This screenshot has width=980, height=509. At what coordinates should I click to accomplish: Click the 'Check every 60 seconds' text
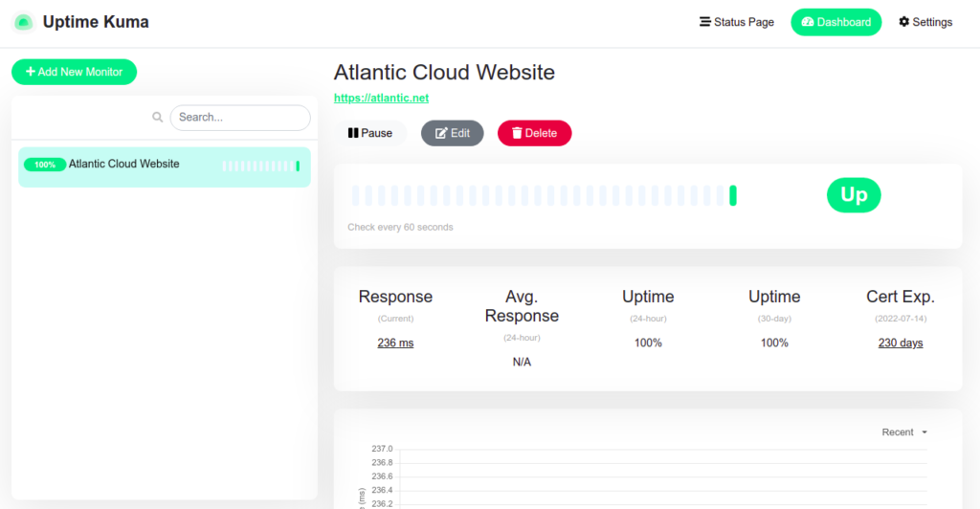(x=400, y=228)
